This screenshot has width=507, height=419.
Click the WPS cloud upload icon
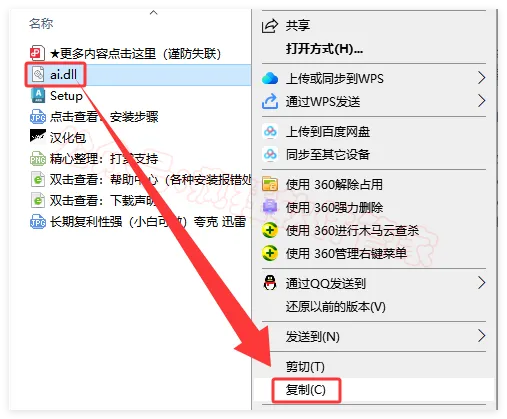click(x=270, y=78)
